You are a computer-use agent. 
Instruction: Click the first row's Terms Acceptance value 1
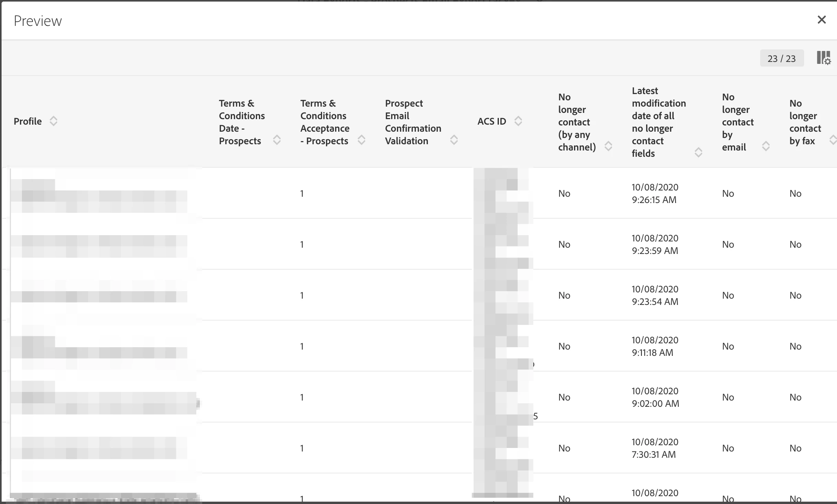point(302,193)
